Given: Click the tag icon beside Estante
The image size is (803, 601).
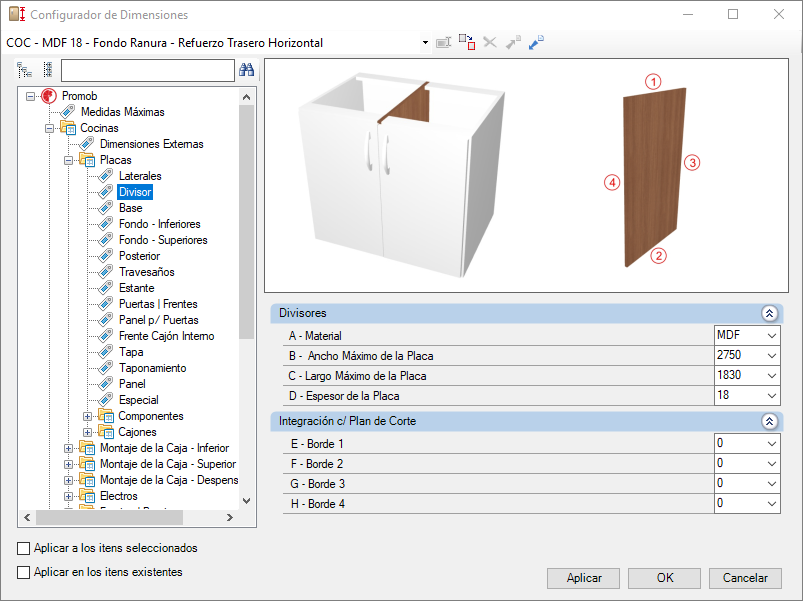Looking at the screenshot, I should (106, 288).
